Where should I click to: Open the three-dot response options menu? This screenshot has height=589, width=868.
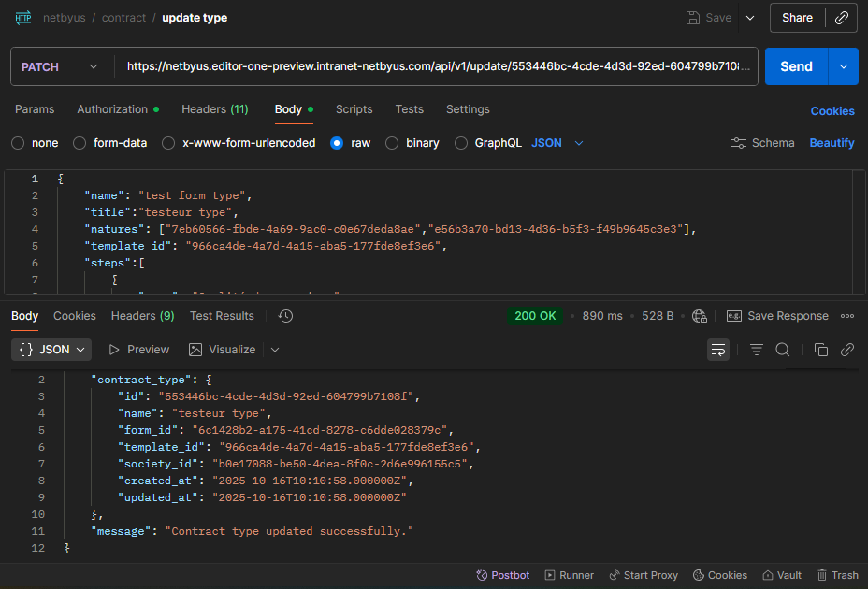(847, 316)
